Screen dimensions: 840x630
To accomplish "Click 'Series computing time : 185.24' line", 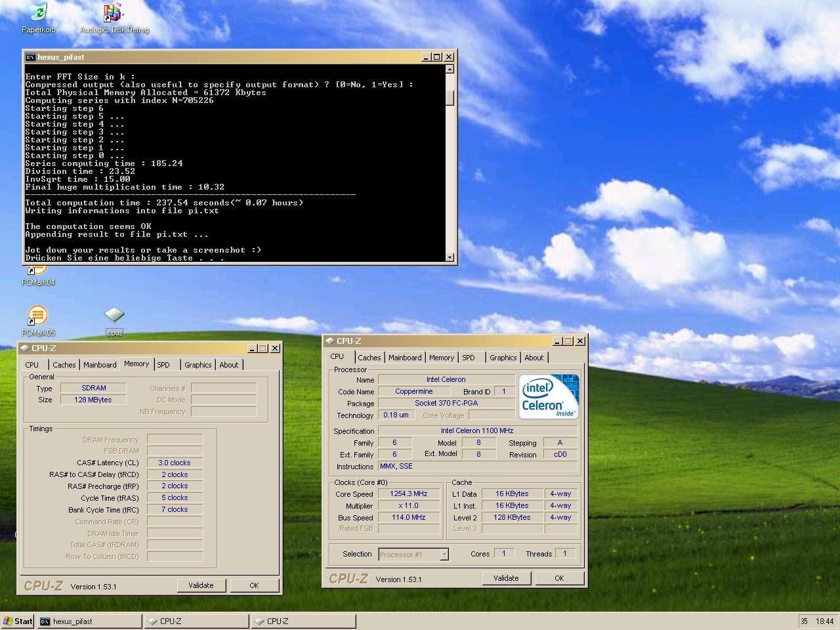I will [104, 163].
